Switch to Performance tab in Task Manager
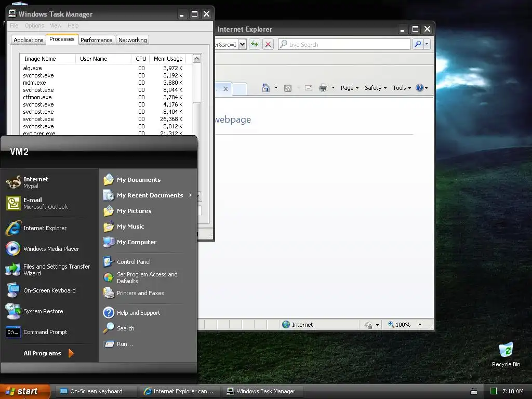Image resolution: width=532 pixels, height=399 pixels. [96, 40]
